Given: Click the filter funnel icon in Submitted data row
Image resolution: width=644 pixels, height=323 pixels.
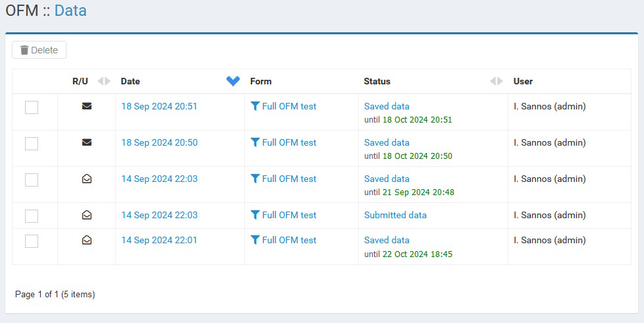Looking at the screenshot, I should click(x=255, y=215).
